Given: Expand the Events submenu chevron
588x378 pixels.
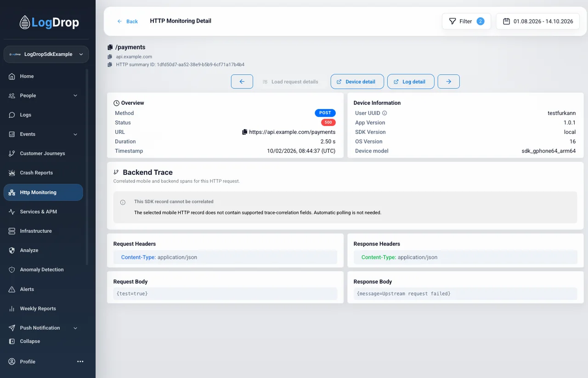Looking at the screenshot, I should (75, 134).
